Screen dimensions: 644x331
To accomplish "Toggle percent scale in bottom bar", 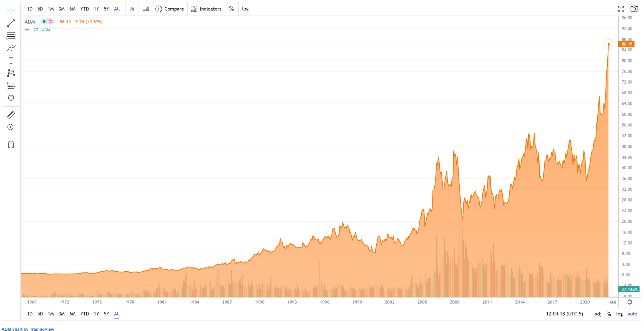I will pos(609,314).
